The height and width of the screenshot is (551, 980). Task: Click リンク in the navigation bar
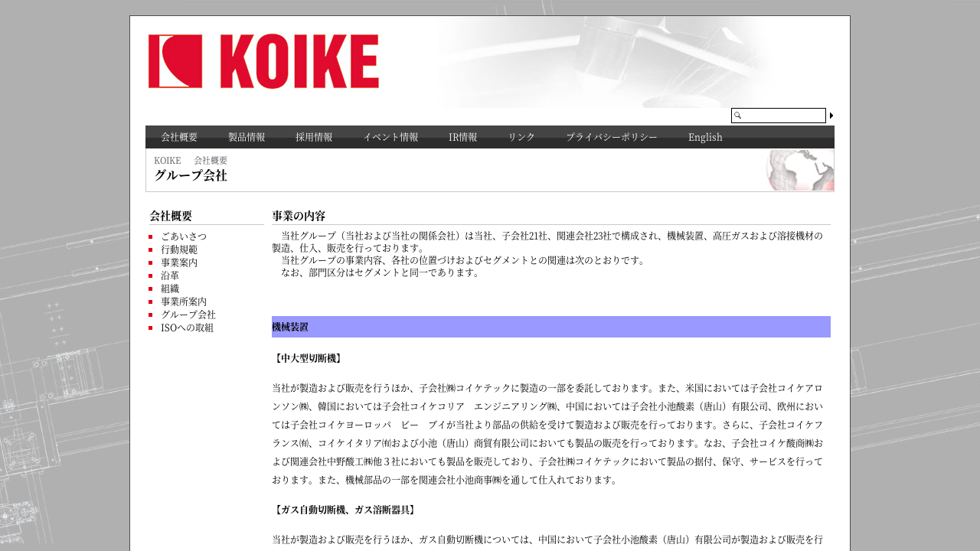pyautogui.click(x=521, y=137)
